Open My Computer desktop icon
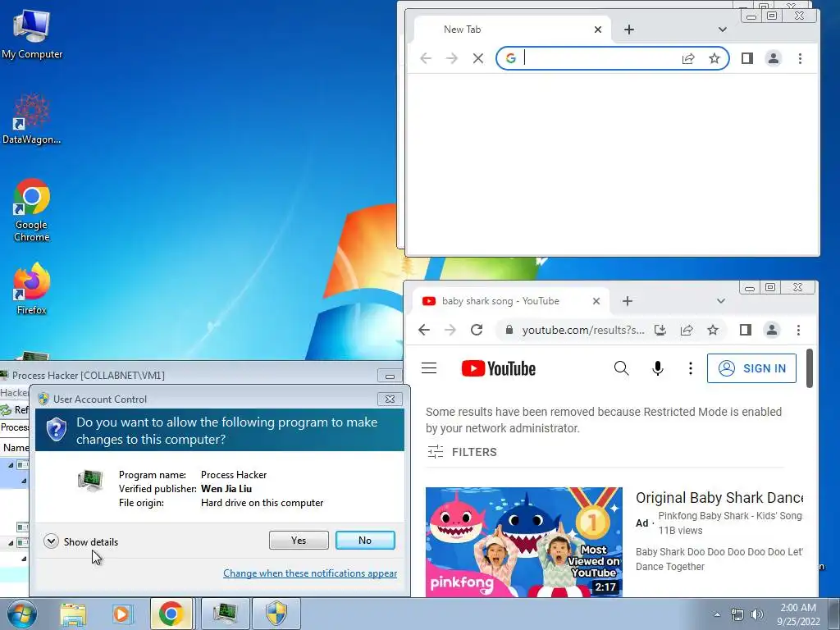Screen dimensions: 840x630 pyautogui.click(x=32, y=33)
